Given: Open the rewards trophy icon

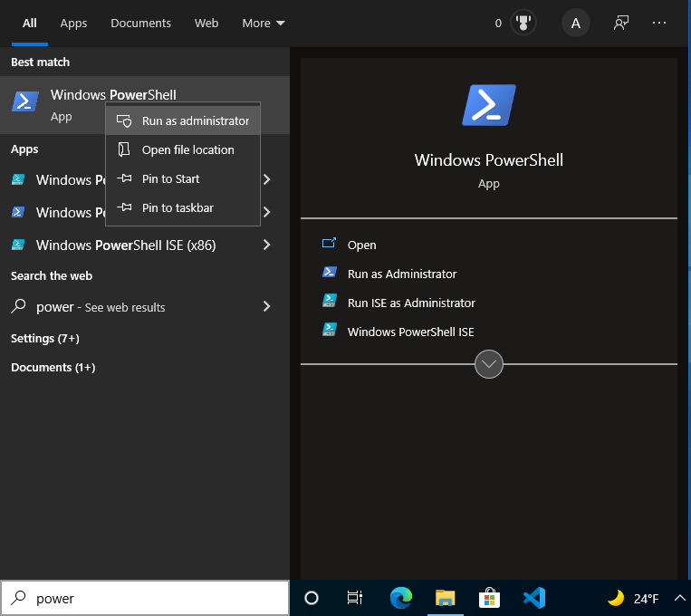Looking at the screenshot, I should coord(523,23).
